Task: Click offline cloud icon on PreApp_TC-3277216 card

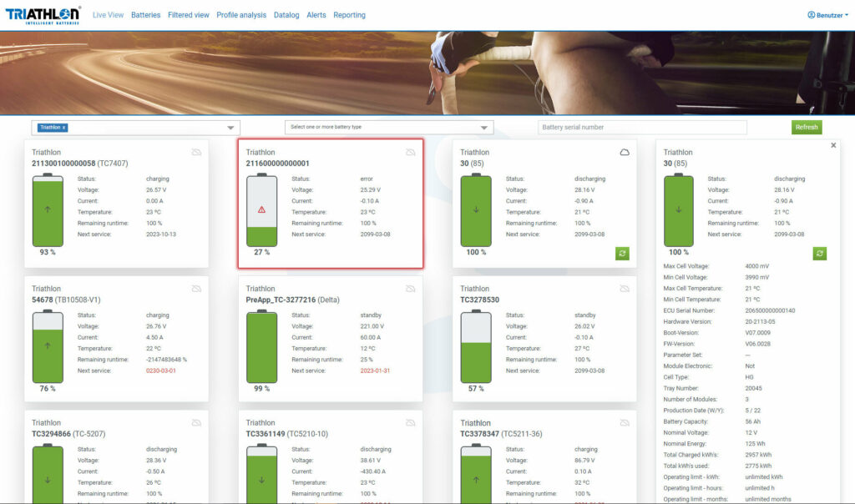Action: 411,288
